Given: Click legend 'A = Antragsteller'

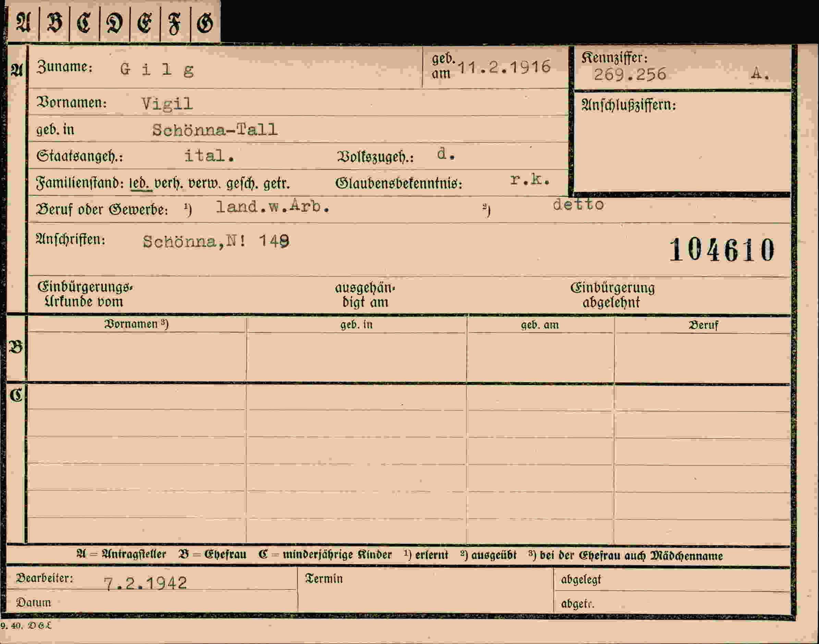Looking at the screenshot, I should click(x=121, y=554).
